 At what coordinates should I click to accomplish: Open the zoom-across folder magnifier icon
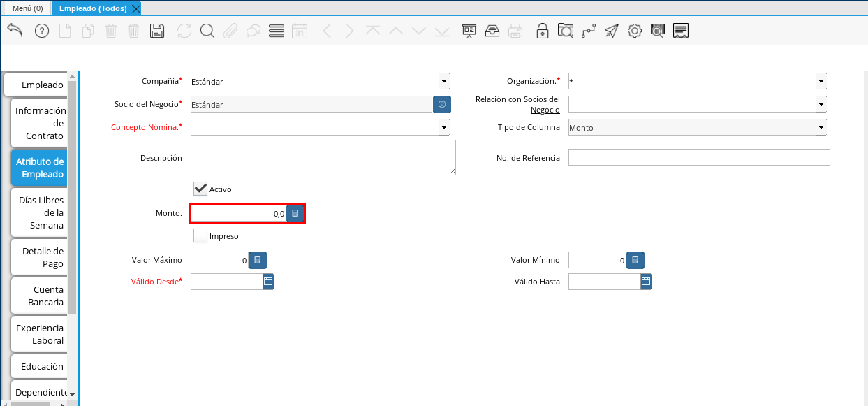(566, 31)
